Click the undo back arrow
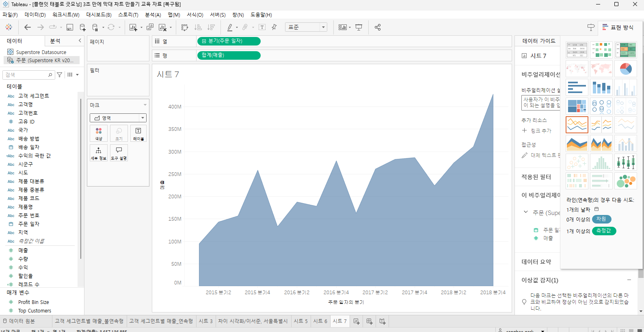The height and width of the screenshot is (332, 644). coord(28,27)
